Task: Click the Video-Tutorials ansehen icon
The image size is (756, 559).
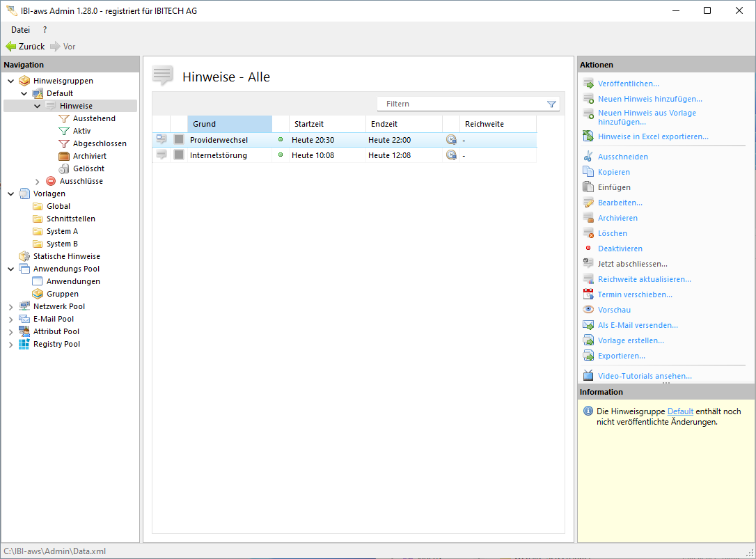Action: [588, 376]
